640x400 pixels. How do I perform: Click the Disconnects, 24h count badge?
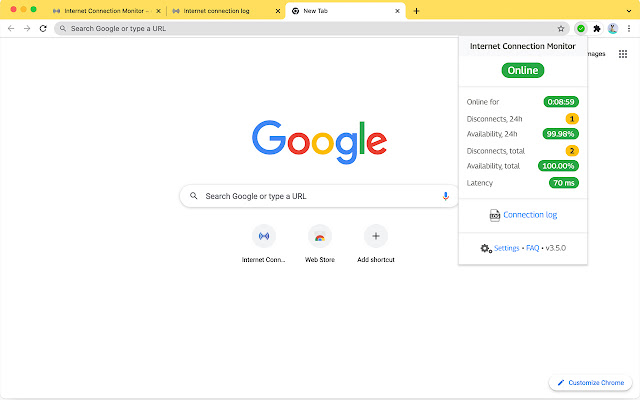572,119
